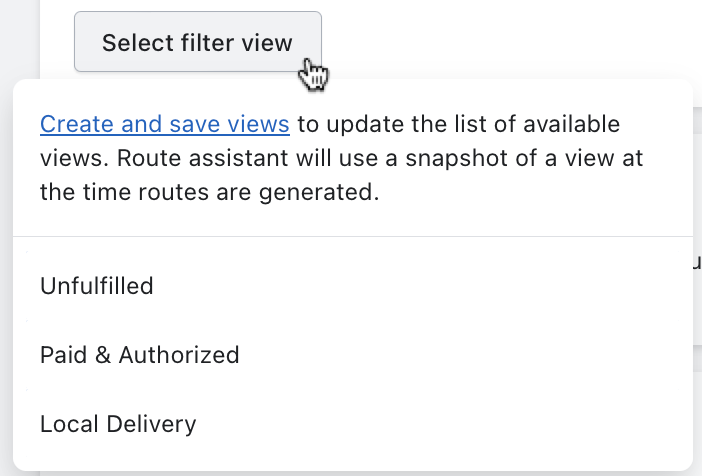Set filter view to Paid & Authorized

tap(353, 355)
